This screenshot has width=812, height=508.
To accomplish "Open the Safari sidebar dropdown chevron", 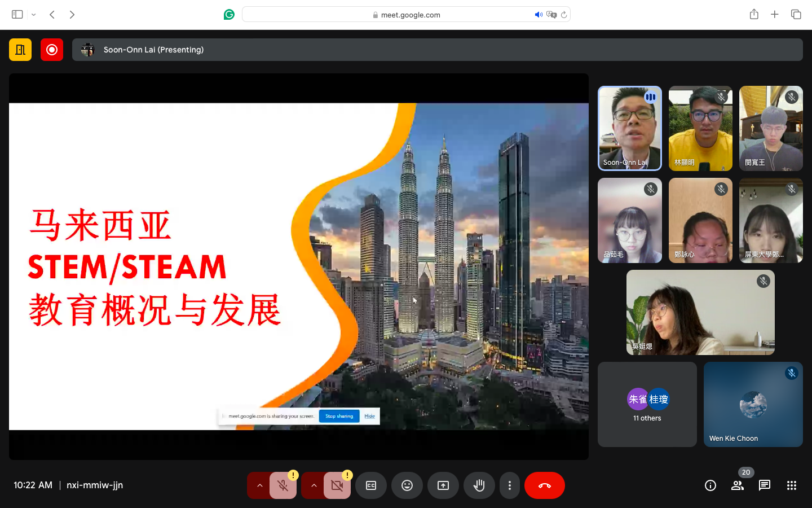I will pyautogui.click(x=34, y=15).
